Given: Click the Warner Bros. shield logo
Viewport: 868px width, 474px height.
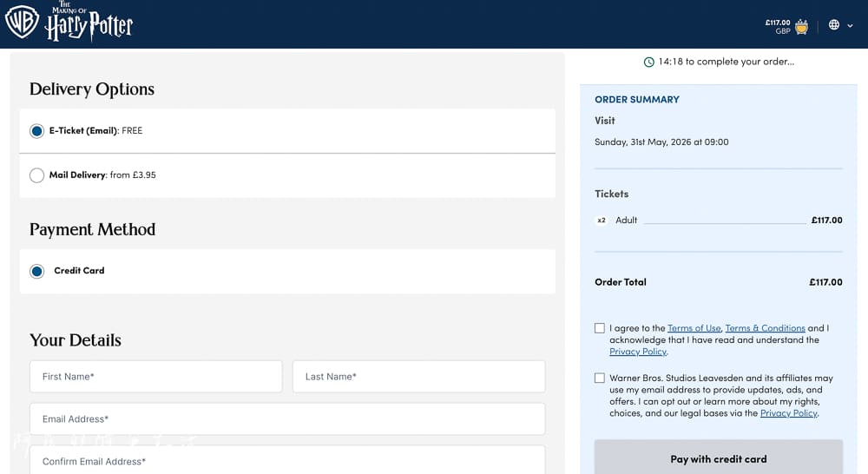Looking at the screenshot, I should point(22,23).
